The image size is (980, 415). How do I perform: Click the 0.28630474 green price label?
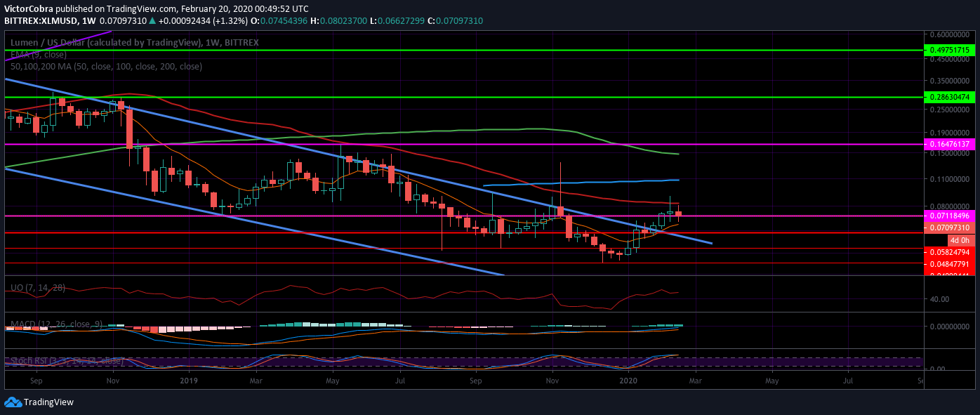(x=950, y=97)
